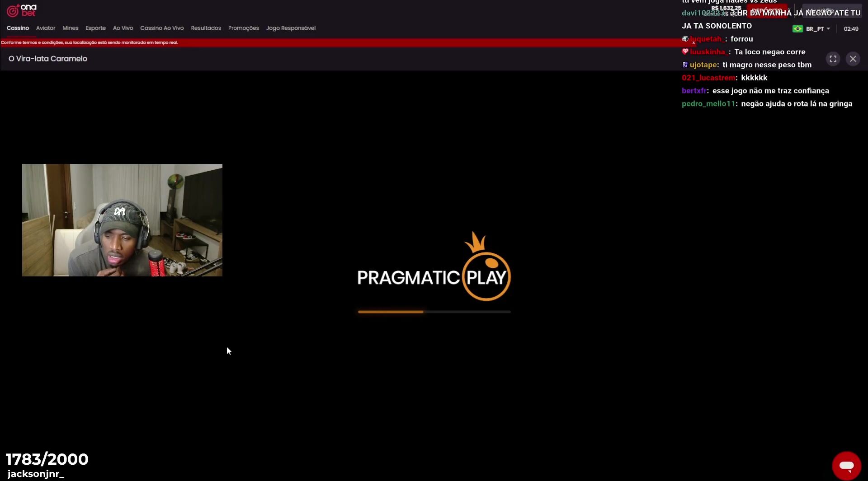Click chat username bertxfr
868x481 pixels.
click(x=694, y=91)
